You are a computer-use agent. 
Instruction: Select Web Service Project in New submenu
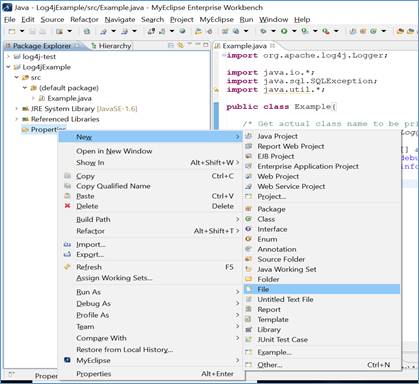coord(322,186)
